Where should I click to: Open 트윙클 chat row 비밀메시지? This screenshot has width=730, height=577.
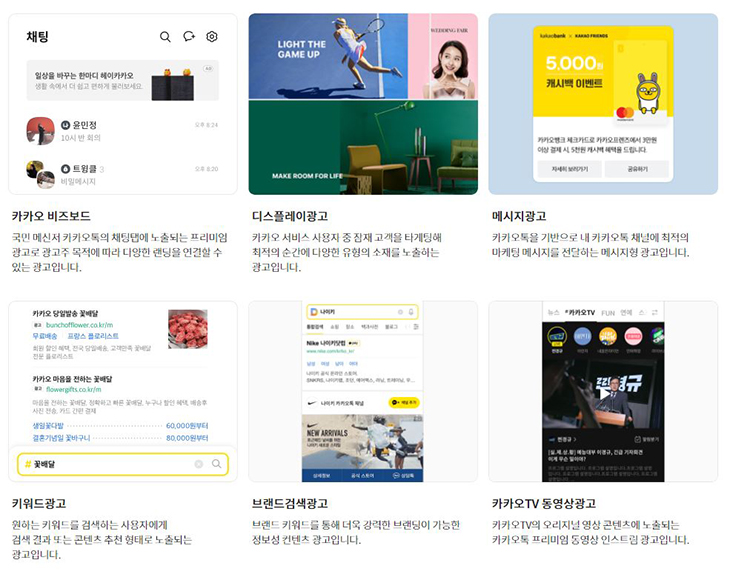(122, 175)
